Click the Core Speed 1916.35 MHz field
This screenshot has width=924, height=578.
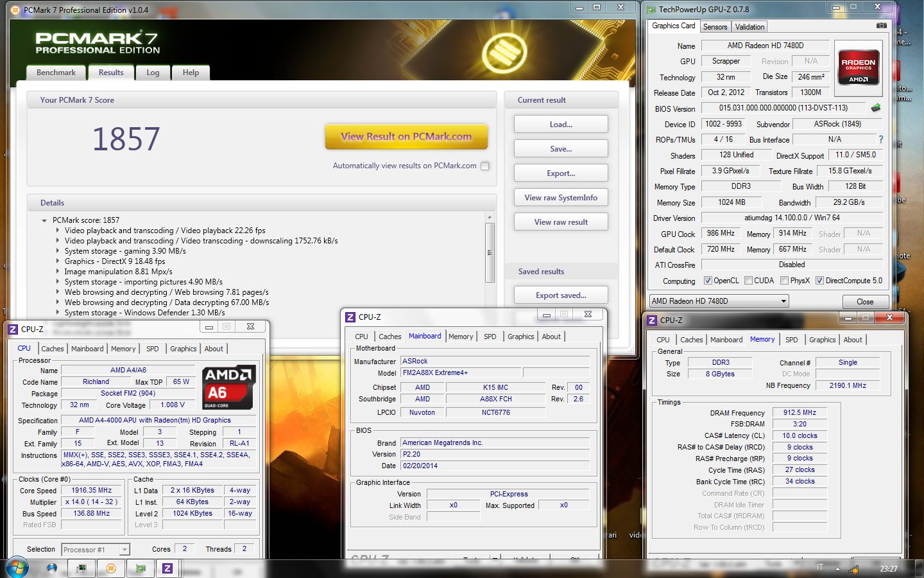tap(92, 490)
